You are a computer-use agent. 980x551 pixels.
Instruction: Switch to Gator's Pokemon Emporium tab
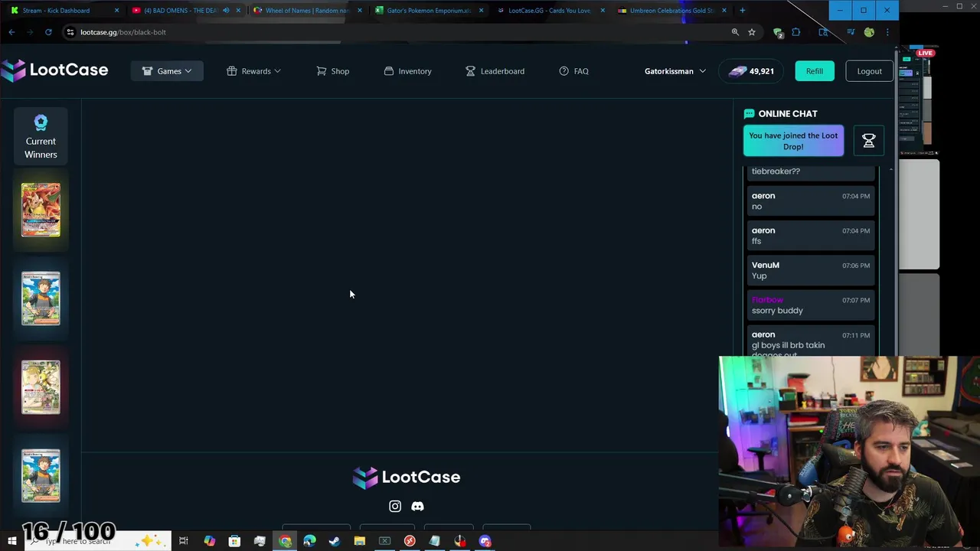coord(429,11)
